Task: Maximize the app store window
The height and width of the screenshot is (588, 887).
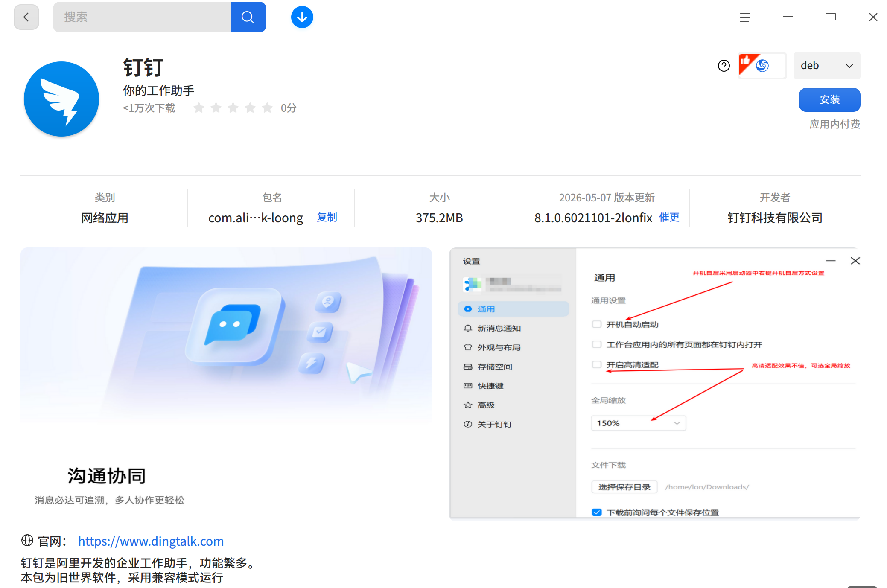Action: [x=830, y=17]
